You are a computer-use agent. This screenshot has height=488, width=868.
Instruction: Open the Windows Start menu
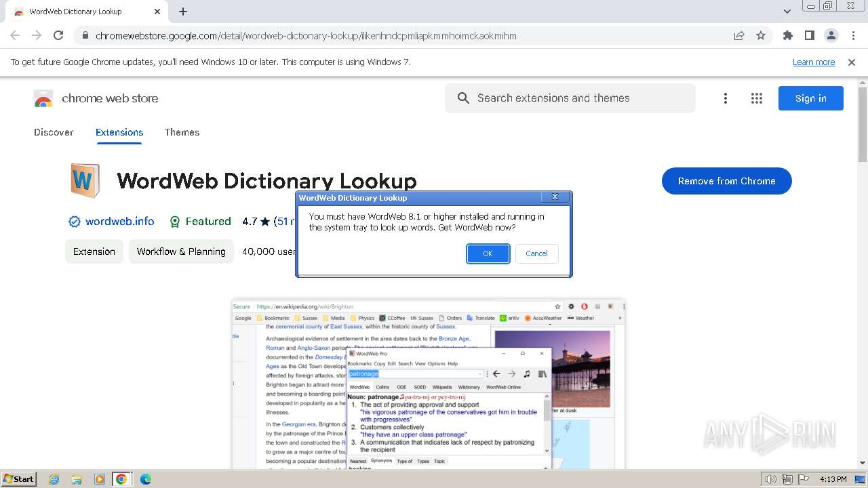coord(19,479)
